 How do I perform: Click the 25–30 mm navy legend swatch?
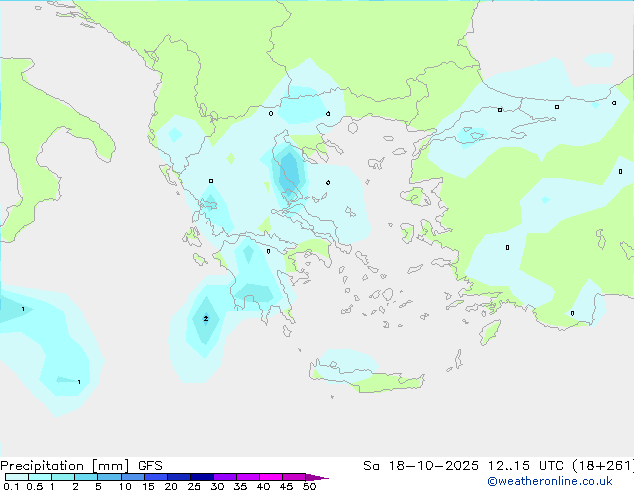(202, 477)
